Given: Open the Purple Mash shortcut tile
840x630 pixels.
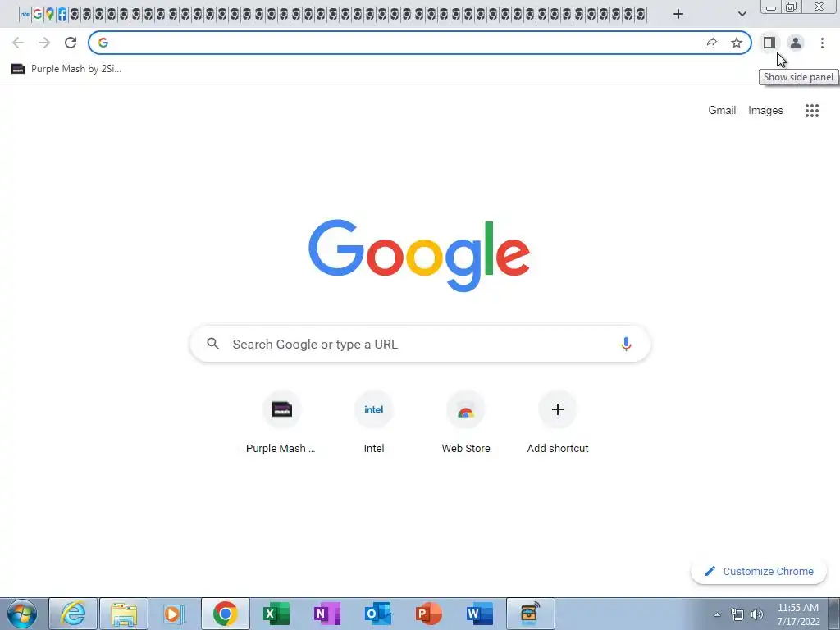Looking at the screenshot, I should coord(282,423).
